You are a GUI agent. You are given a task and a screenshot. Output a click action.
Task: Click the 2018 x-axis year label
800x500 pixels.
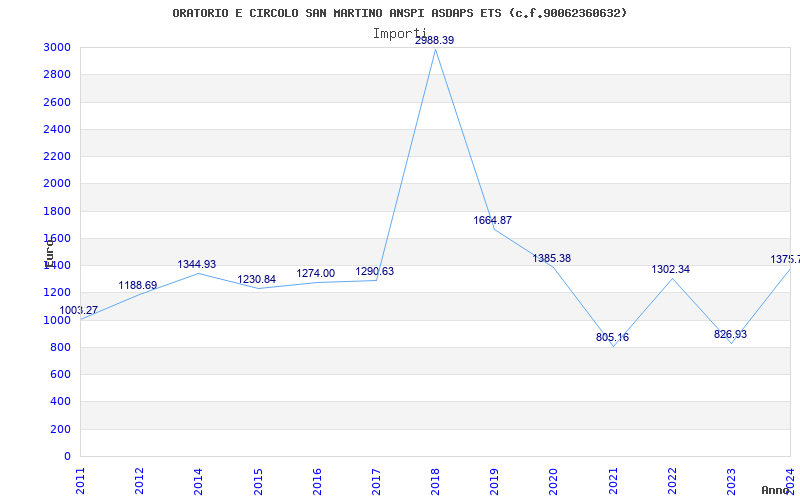(x=435, y=481)
